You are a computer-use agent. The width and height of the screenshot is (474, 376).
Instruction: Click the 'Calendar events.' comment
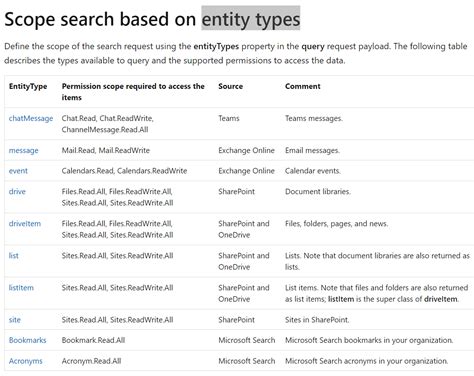(x=313, y=171)
